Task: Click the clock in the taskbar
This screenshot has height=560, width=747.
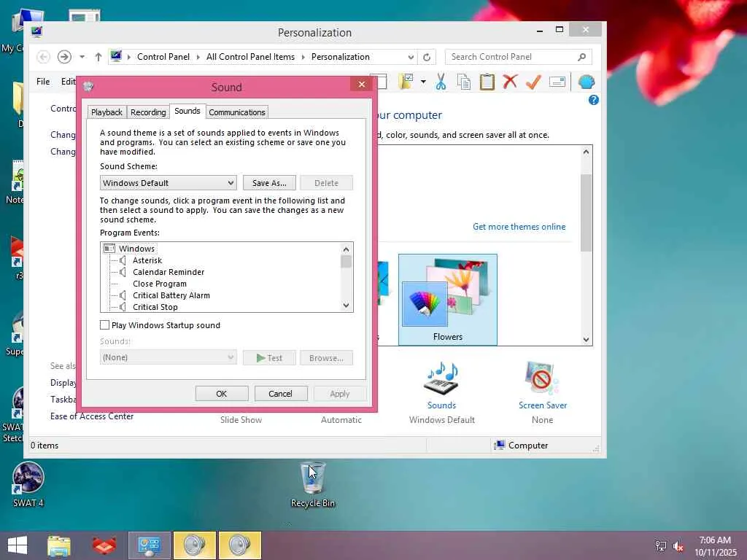Action: pos(715,546)
